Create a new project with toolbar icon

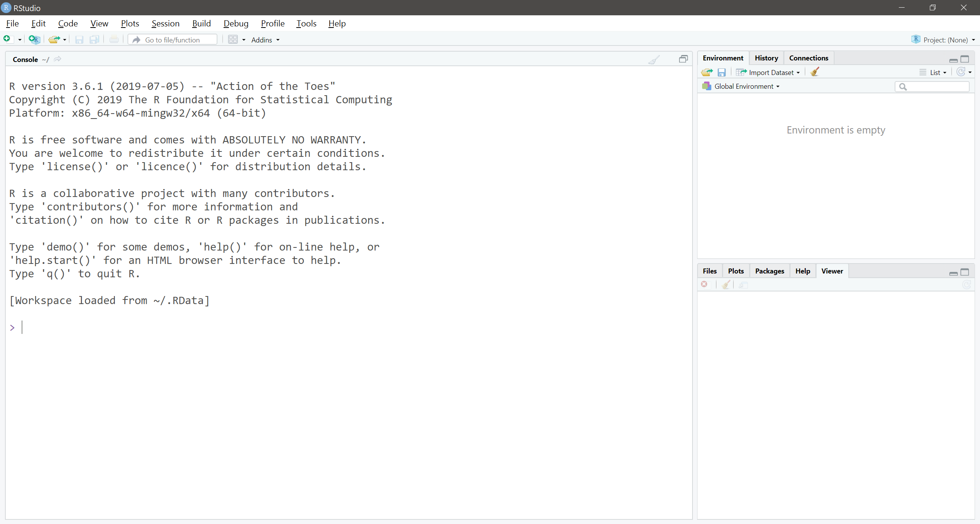pyautogui.click(x=34, y=39)
